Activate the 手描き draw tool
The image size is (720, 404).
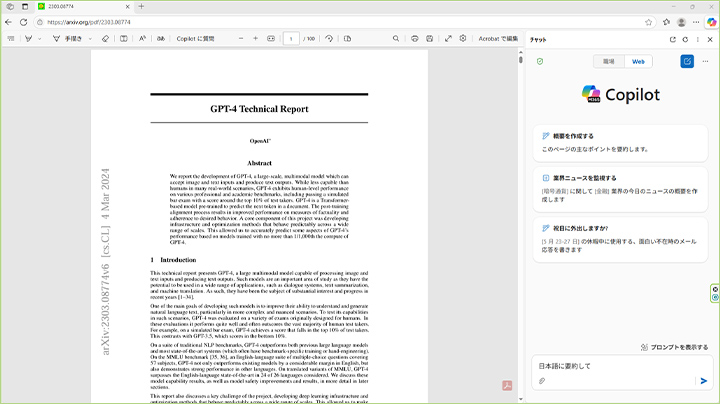67,39
